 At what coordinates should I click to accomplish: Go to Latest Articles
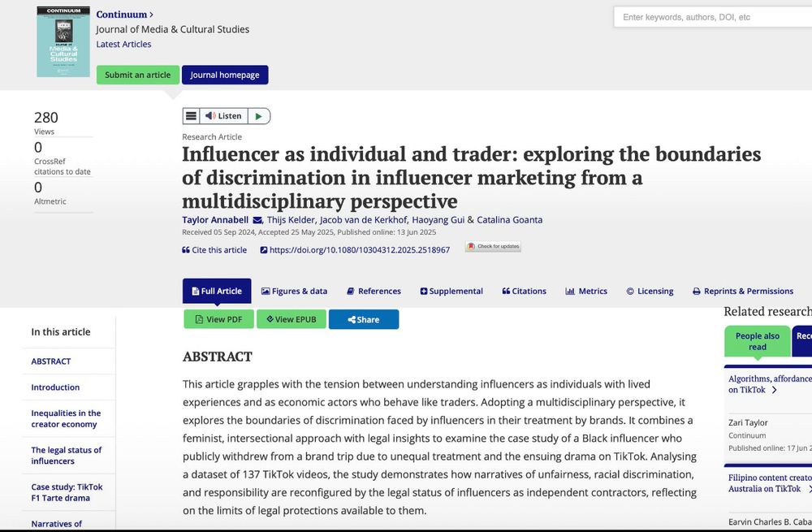(x=123, y=44)
